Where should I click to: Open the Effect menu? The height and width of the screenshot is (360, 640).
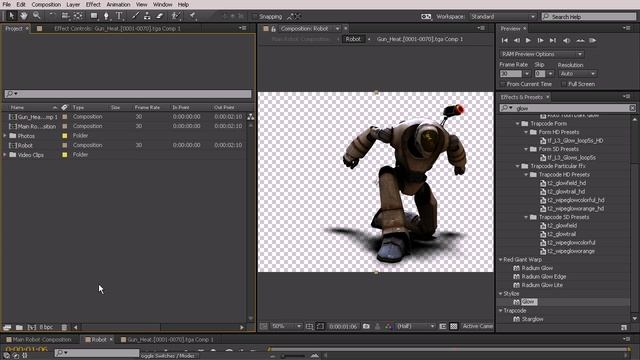pos(93,4)
